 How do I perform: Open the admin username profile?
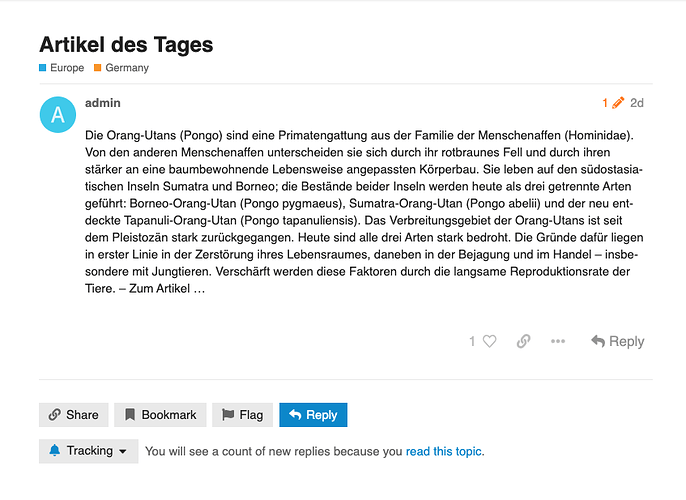102,103
